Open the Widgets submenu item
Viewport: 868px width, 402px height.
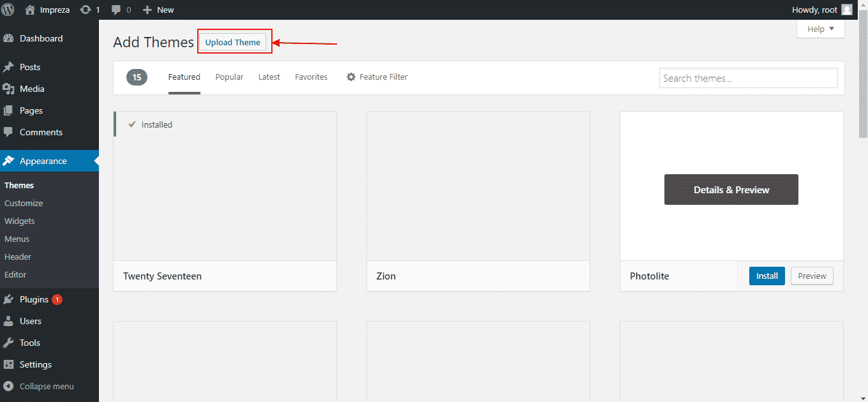pos(20,221)
